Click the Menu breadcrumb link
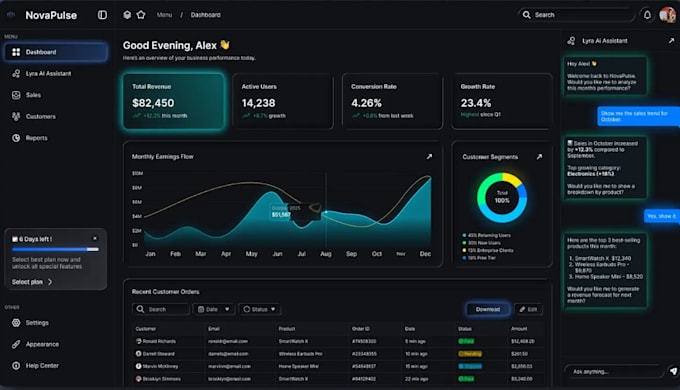The image size is (680, 390). pos(164,15)
